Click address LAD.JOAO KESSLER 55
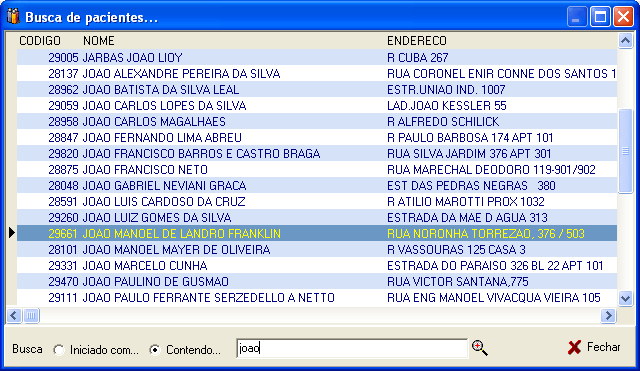Screen dimensions: 640x371 447,106
